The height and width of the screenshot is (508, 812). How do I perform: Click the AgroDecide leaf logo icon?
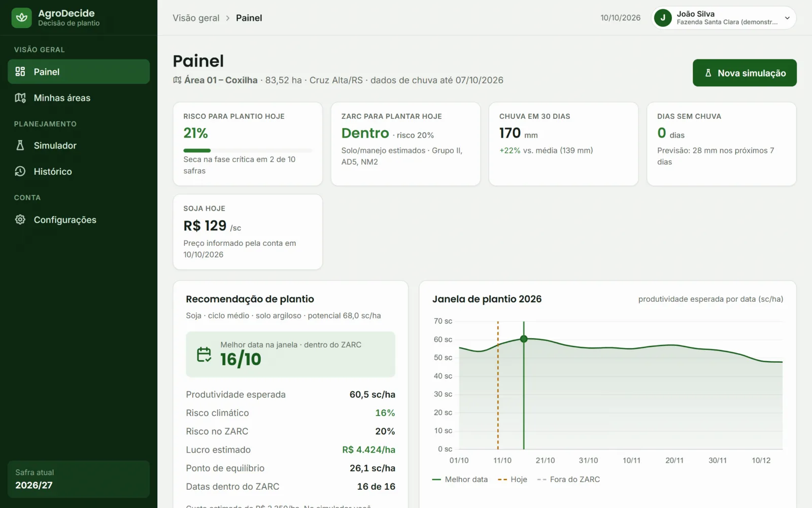pos(21,18)
